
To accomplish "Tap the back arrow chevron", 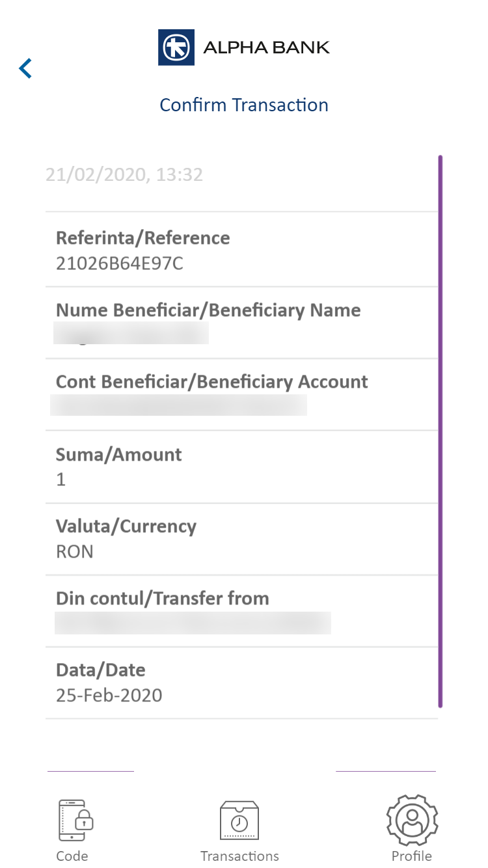I will coord(25,68).
